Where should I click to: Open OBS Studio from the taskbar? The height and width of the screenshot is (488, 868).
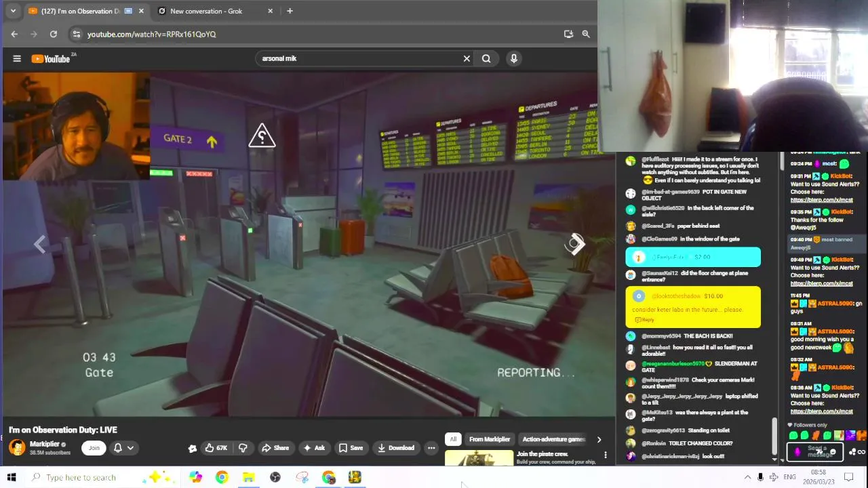pyautogui.click(x=275, y=477)
